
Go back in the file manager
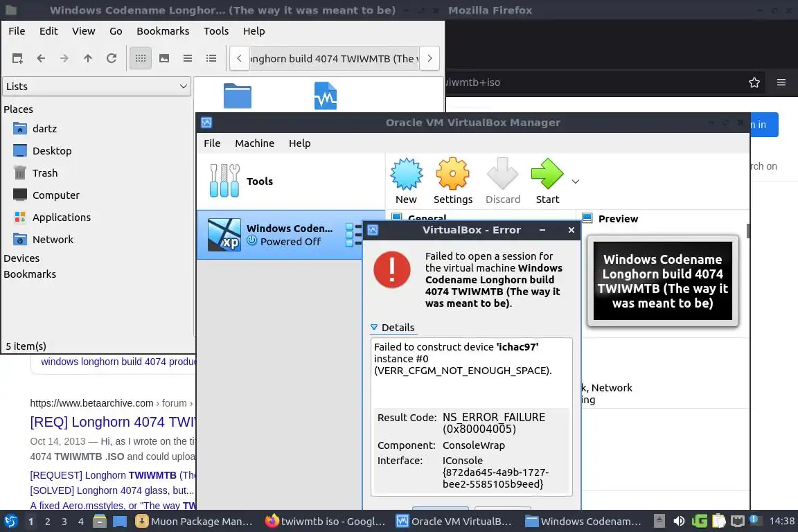point(42,59)
